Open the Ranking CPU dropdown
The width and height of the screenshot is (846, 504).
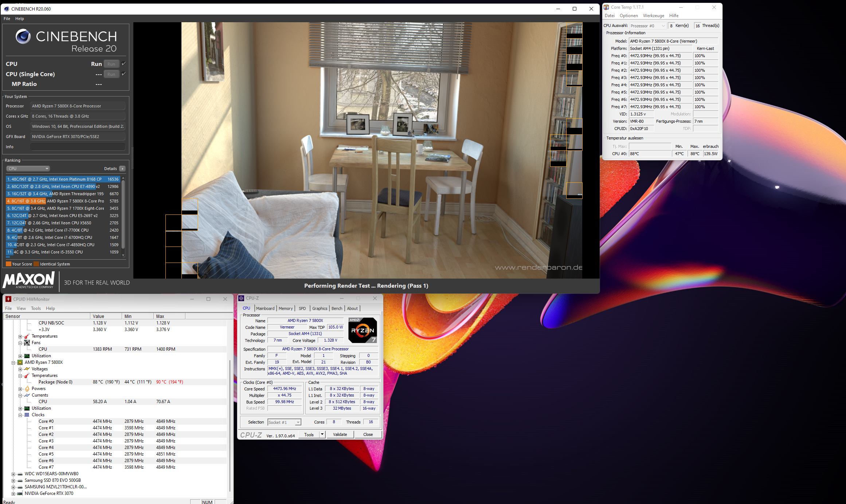[x=28, y=169]
